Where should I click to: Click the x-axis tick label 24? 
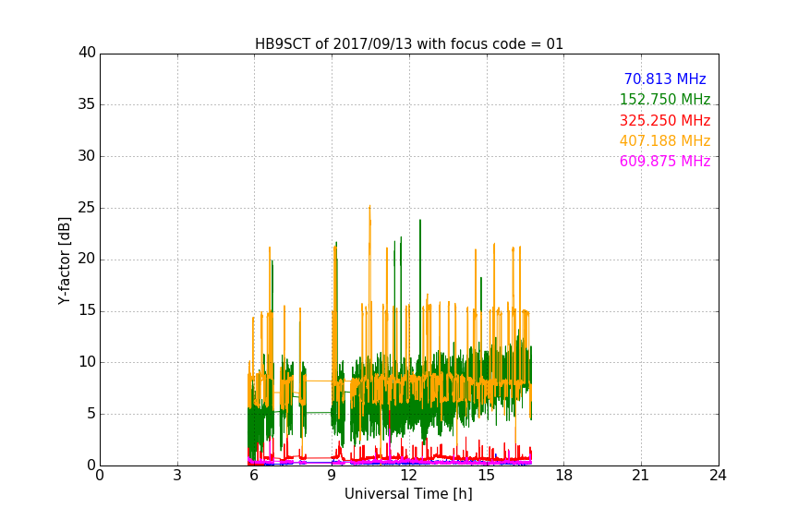[x=719, y=476]
